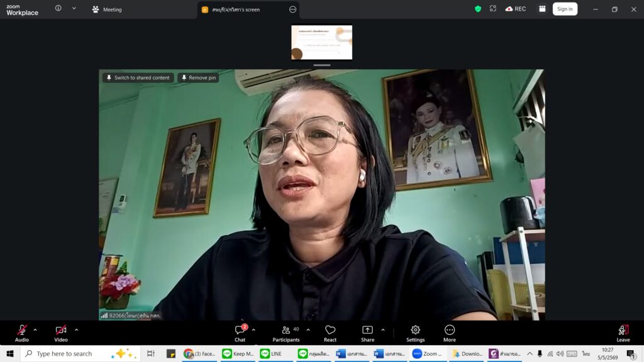Open the Meeting tab at top

click(107, 9)
